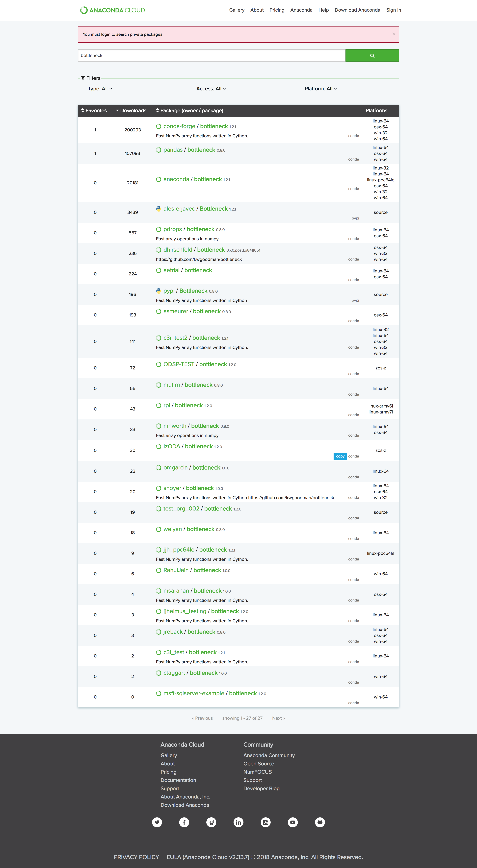
Task: Sort results by the Downloads column
Action: pos(131,111)
